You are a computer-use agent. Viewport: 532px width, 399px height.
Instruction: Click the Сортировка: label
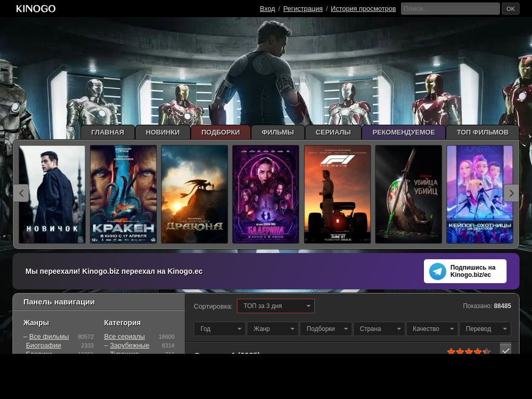[213, 307]
